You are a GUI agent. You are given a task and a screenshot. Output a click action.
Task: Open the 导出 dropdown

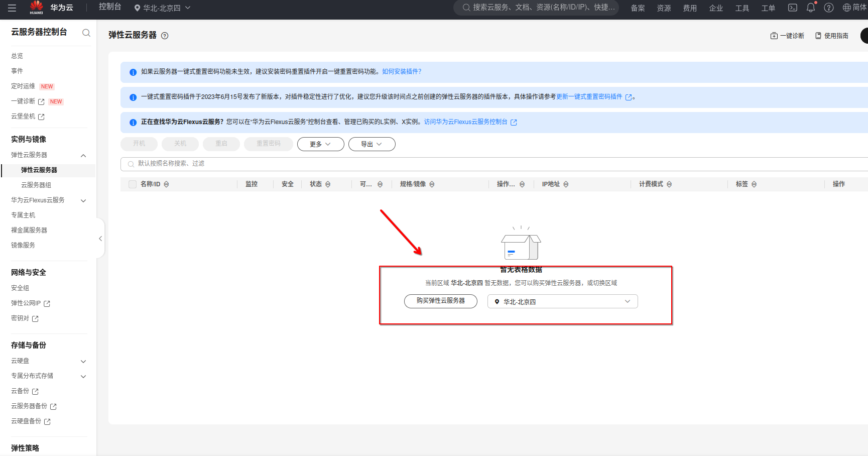[371, 144]
